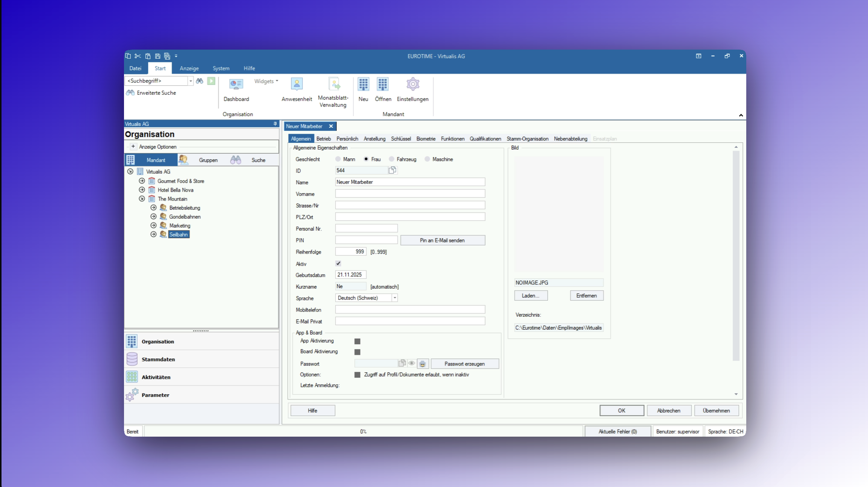Viewport: 868px width, 487px height.
Task: Click the binoculars search icon next to Suchbegriff
Action: [200, 81]
